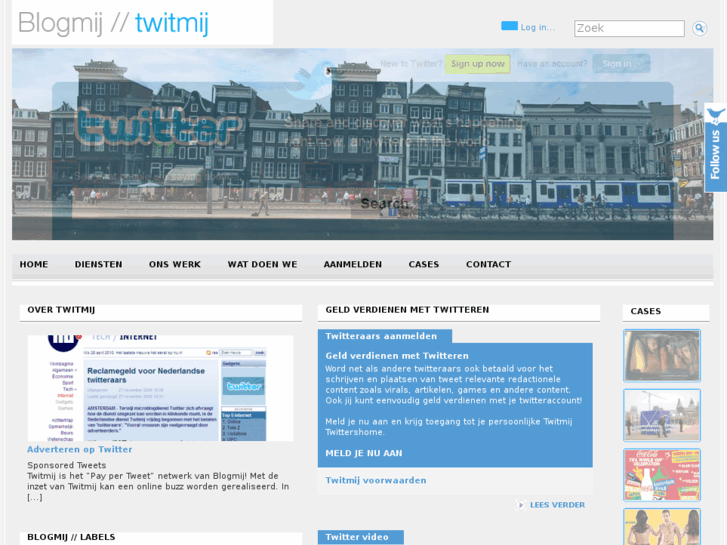Go to the CONTACT page

488,264
